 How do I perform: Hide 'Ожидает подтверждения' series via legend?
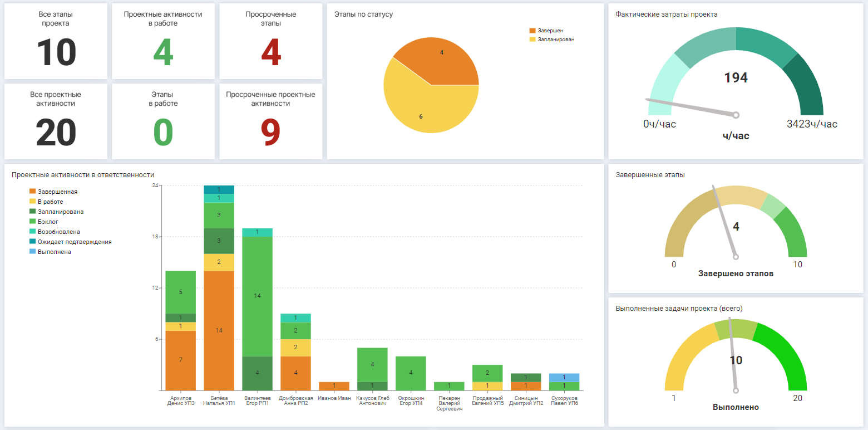75,242
